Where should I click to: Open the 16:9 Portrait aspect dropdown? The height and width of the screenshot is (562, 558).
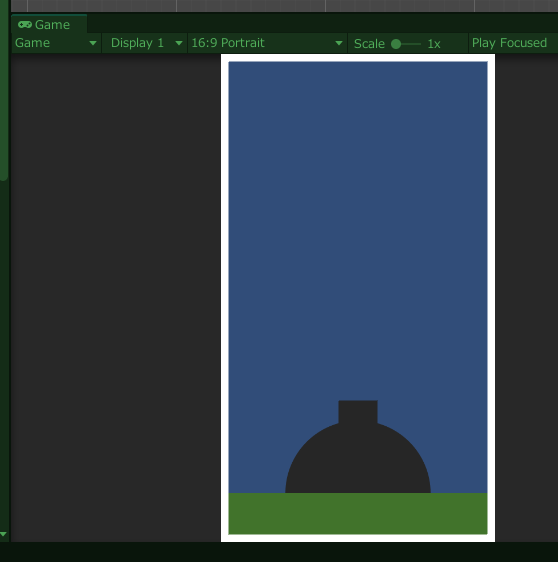pyautogui.click(x=267, y=43)
